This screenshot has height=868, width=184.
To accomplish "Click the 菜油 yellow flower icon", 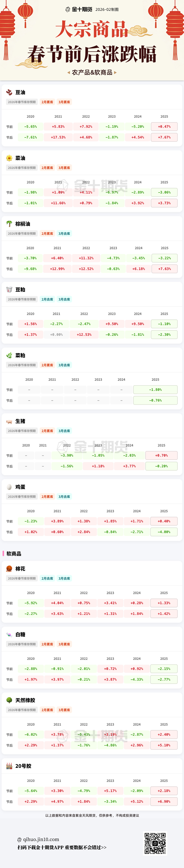I will pyautogui.click(x=9, y=158).
